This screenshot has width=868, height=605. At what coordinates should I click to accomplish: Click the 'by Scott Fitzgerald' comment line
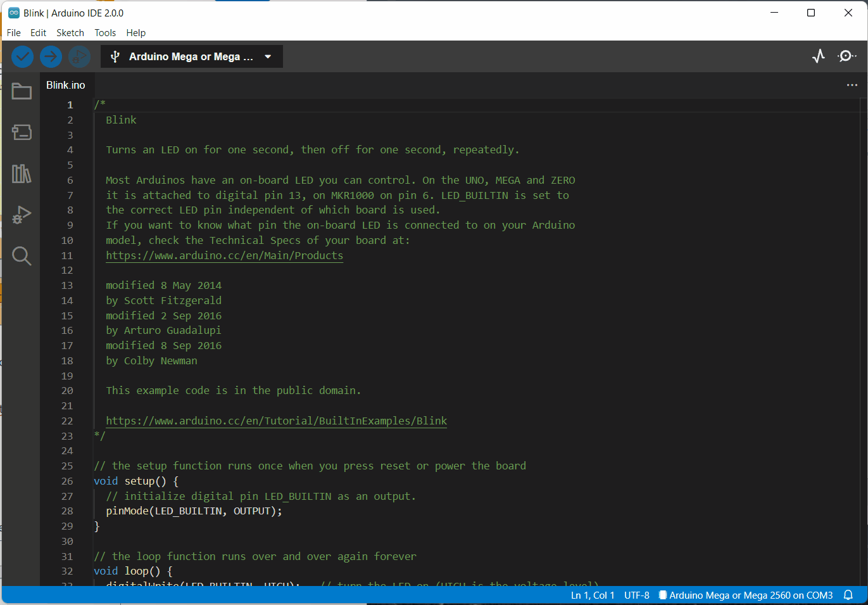(163, 300)
